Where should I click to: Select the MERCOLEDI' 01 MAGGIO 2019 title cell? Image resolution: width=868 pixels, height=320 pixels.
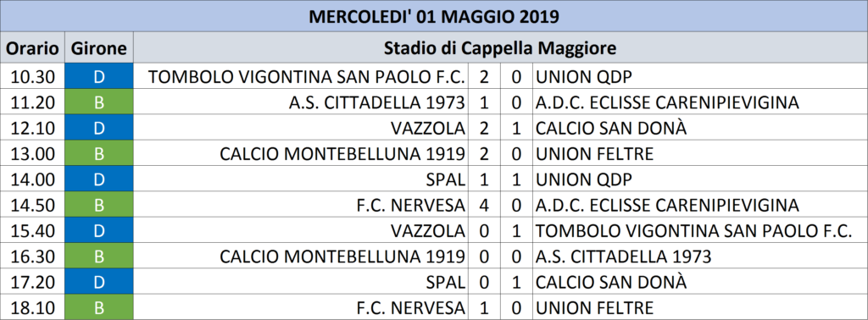(x=434, y=16)
